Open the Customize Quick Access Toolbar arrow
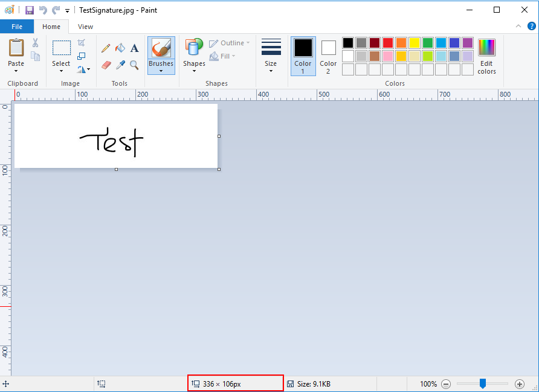 [x=68, y=11]
